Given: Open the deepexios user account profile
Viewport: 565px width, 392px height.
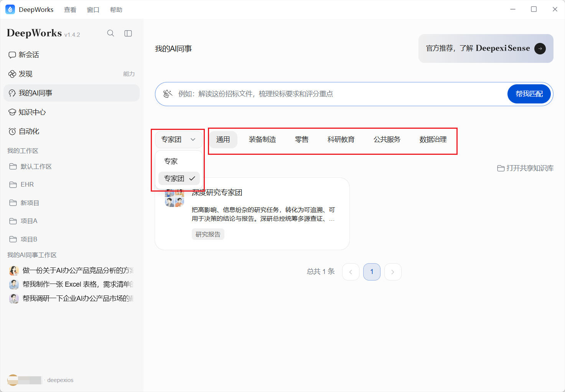Looking at the screenshot, I should click(41, 380).
